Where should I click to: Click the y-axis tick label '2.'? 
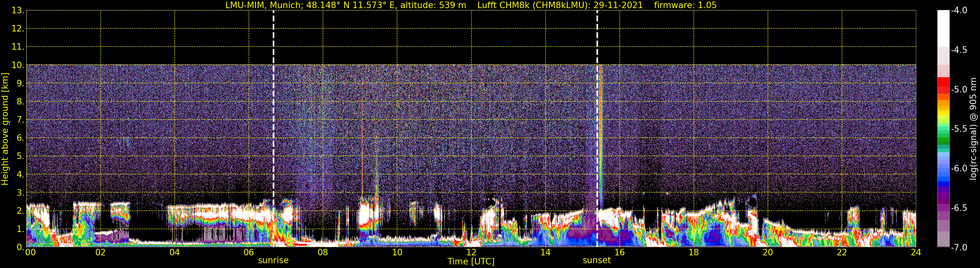click(20, 211)
